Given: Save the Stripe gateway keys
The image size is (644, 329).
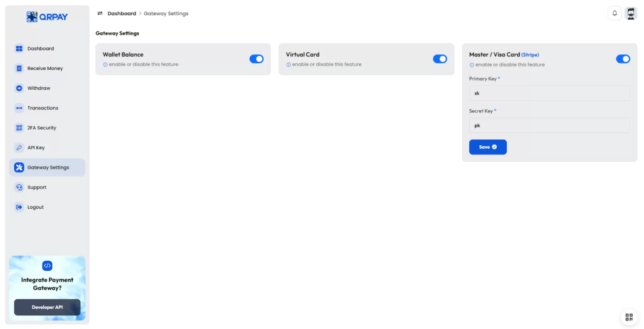Looking at the screenshot, I should [x=487, y=147].
